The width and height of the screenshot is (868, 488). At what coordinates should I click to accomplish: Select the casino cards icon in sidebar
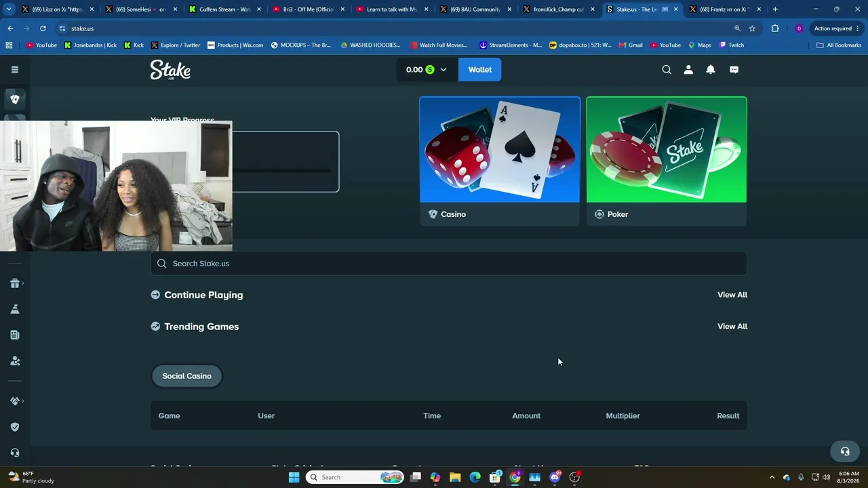[15, 99]
